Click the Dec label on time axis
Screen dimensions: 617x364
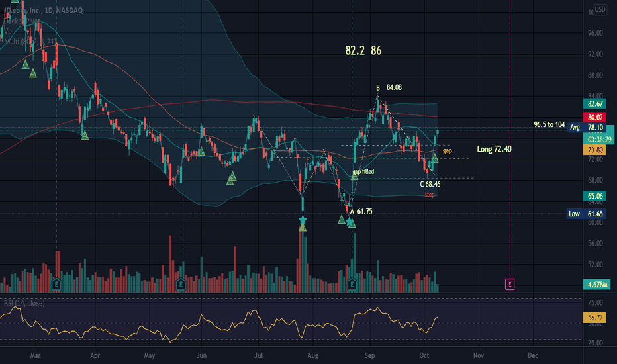533,355
